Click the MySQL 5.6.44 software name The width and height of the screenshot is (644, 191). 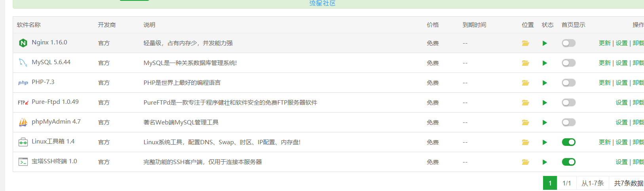coord(51,62)
